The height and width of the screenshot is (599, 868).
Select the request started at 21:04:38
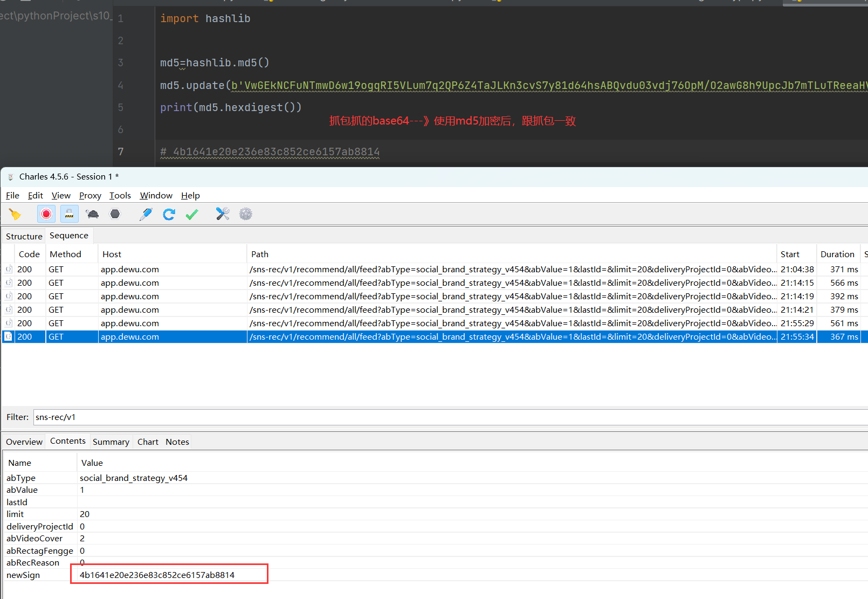(x=434, y=270)
